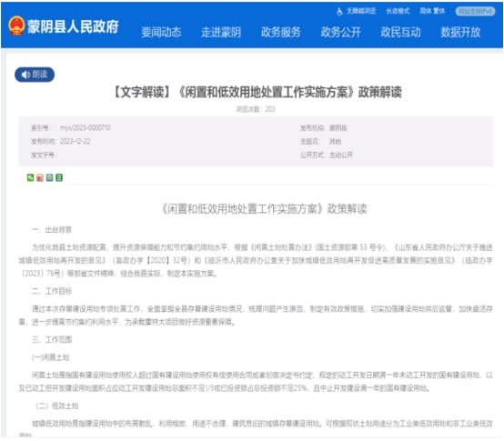Image resolution: width=504 pixels, height=441 pixels.
Task: Expand the 政务公开 navigation item
Action: 341,32
